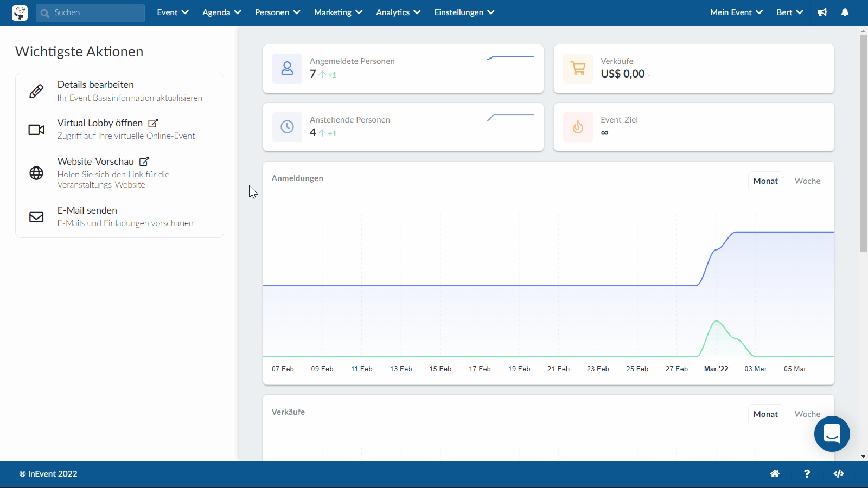
Task: Expand the Agenda menu
Action: coord(221,12)
